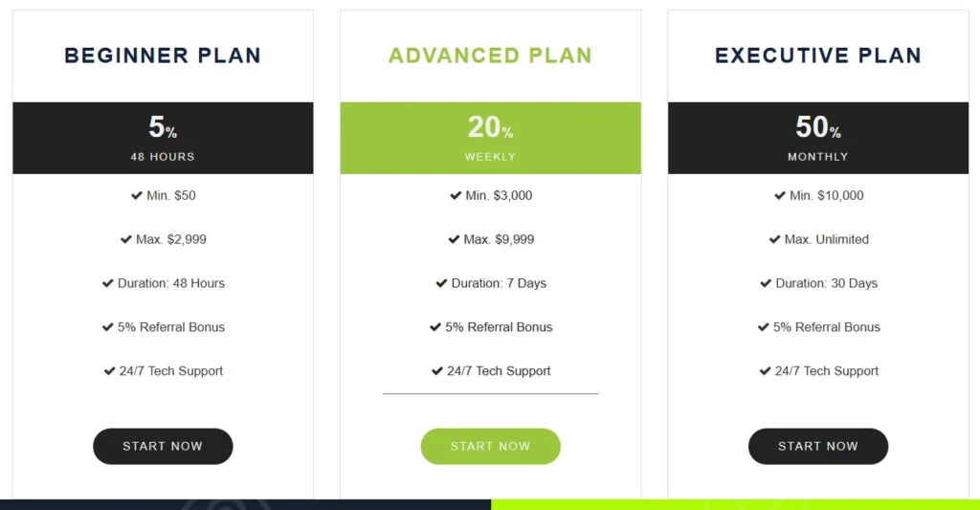Click 5% Referral Bonus in Advanced Plan
The height and width of the screenshot is (510, 980).
[x=499, y=327]
